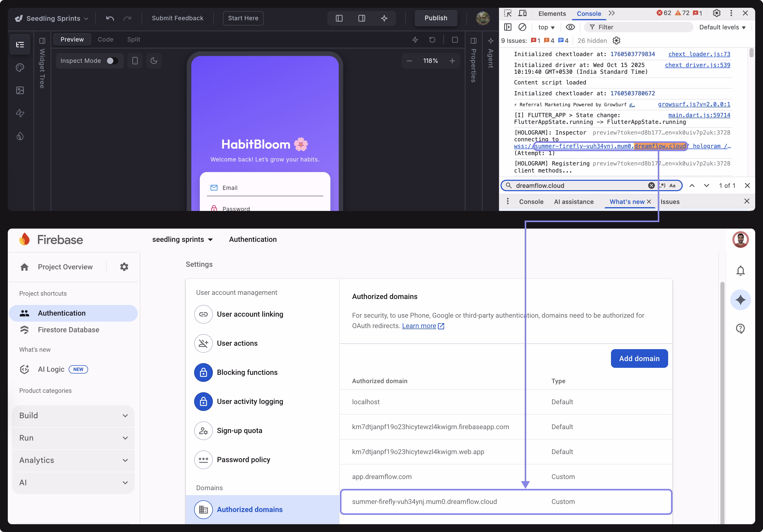This screenshot has width=763, height=532.
Task: Click the reload preview icon
Action: point(432,40)
